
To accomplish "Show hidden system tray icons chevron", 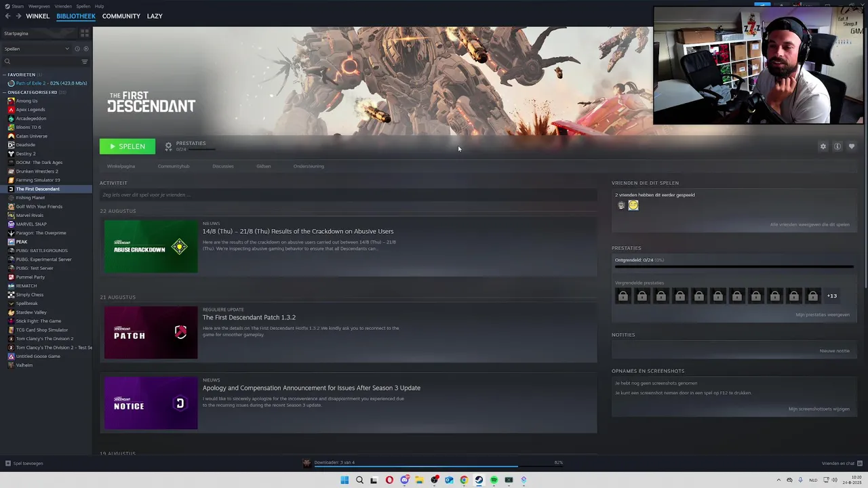I will 778,480.
